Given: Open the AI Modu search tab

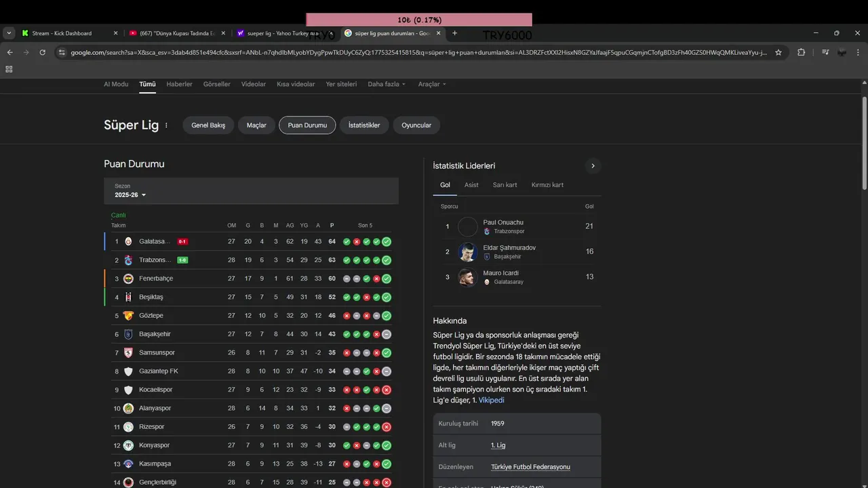Looking at the screenshot, I should click(x=116, y=84).
